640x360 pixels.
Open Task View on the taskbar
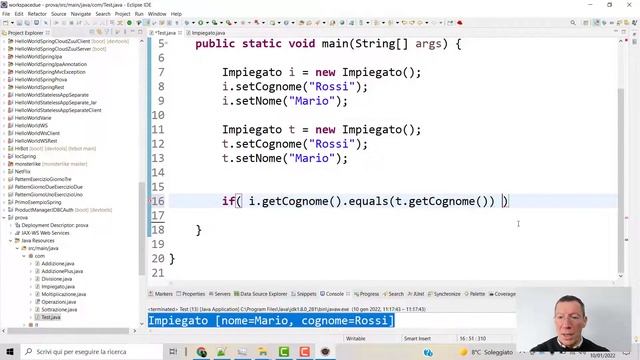click(173, 352)
